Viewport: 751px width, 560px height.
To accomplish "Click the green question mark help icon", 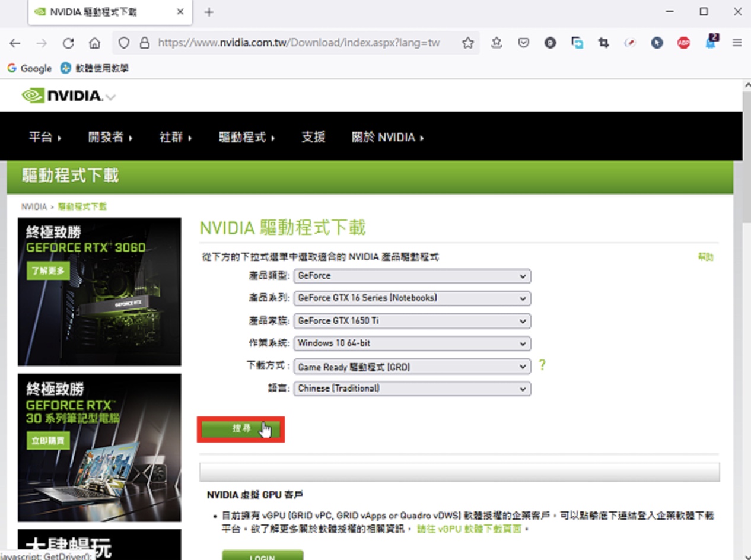I will pos(542,365).
